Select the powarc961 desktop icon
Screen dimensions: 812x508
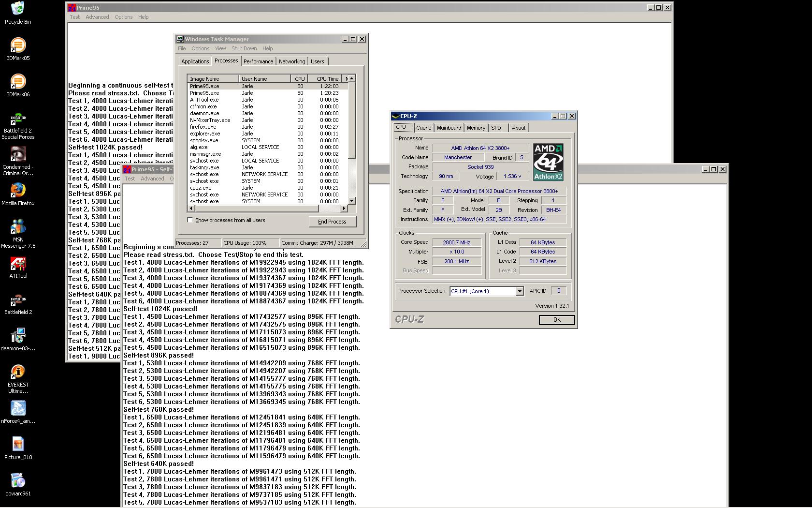pyautogui.click(x=18, y=484)
